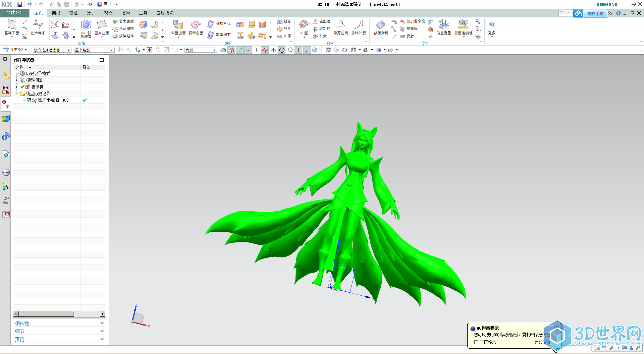Click the 缝合 sew tool
The height and width of the screenshot is (354, 644).
tap(284, 21)
